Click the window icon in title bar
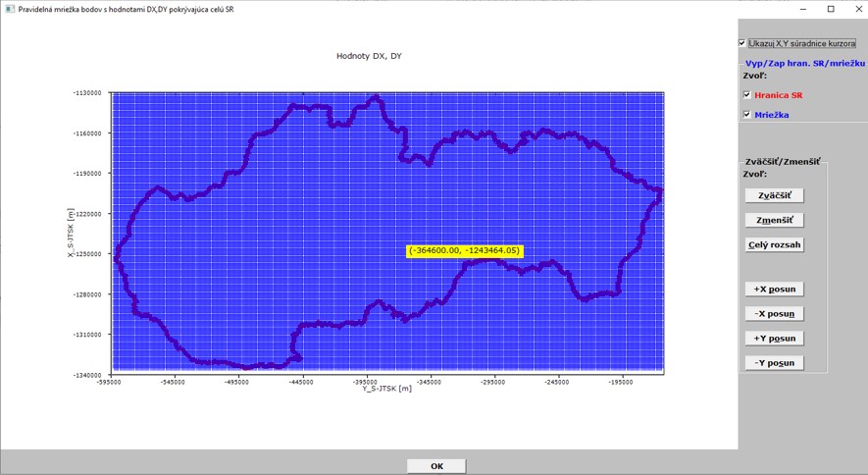Screen dimensions: 868x475 pos(9,9)
